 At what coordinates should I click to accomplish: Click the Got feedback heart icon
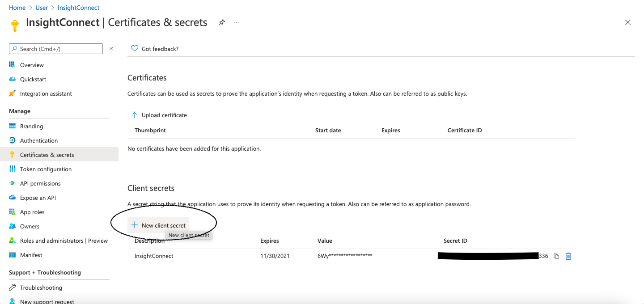point(134,48)
